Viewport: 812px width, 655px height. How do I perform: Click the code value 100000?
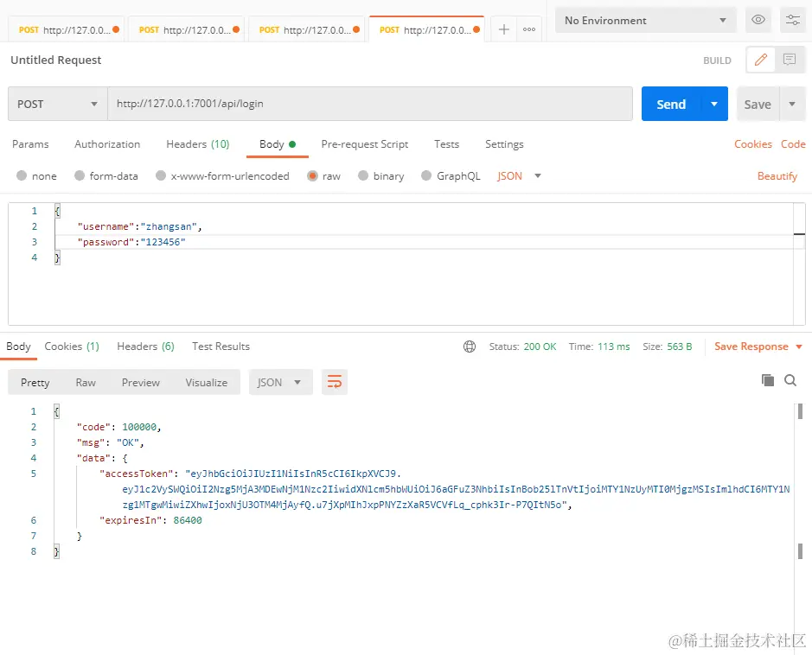139,427
